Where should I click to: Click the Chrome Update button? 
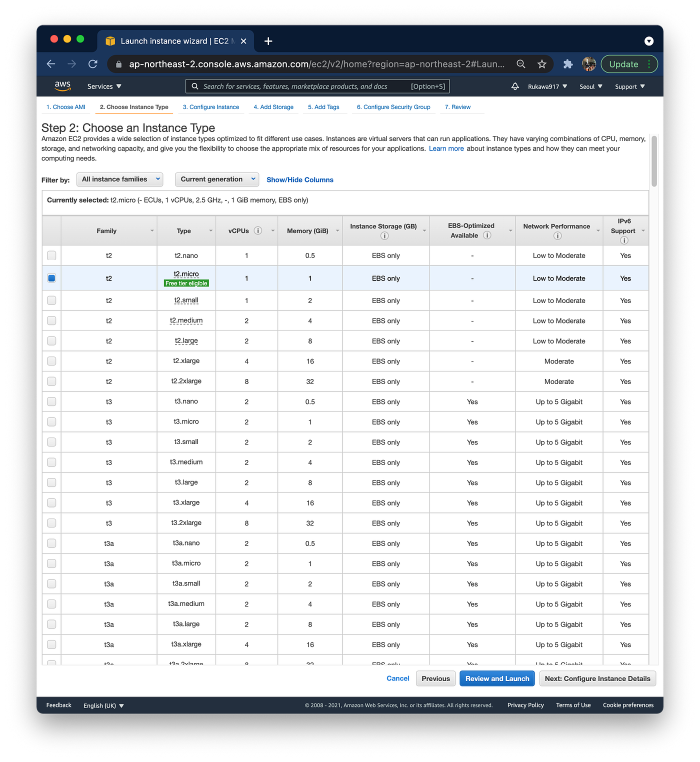pos(629,64)
